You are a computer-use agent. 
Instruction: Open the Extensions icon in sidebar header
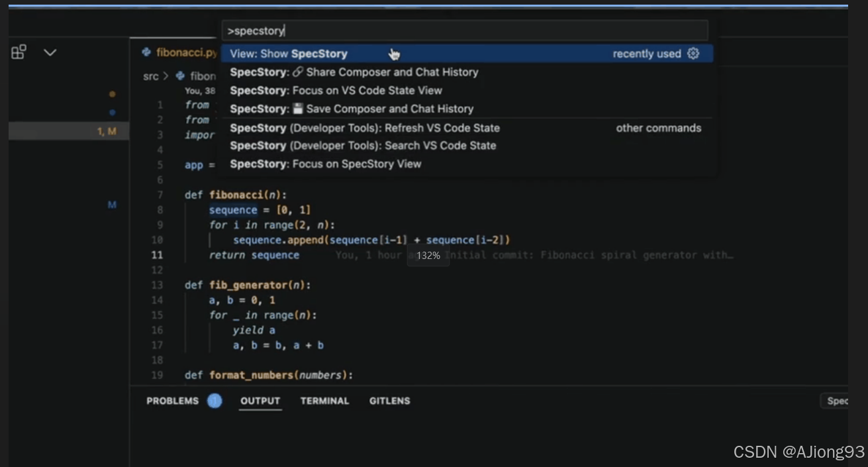tap(19, 52)
